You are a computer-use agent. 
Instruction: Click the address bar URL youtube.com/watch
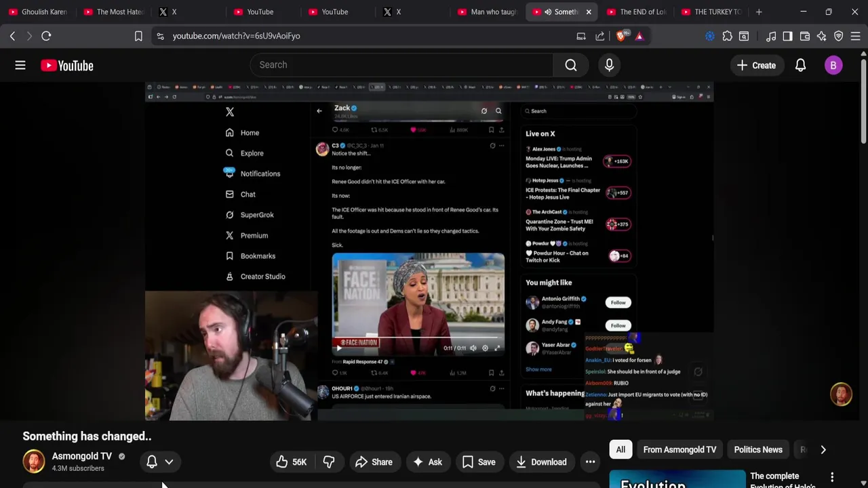[236, 36]
